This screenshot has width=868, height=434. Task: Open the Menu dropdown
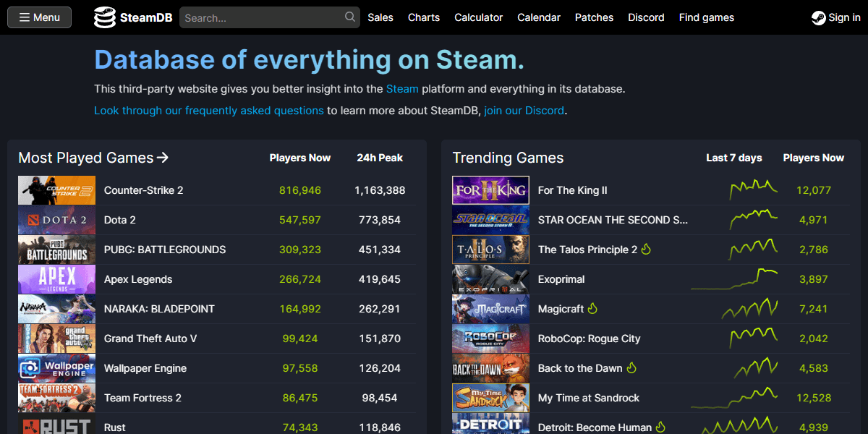click(39, 17)
